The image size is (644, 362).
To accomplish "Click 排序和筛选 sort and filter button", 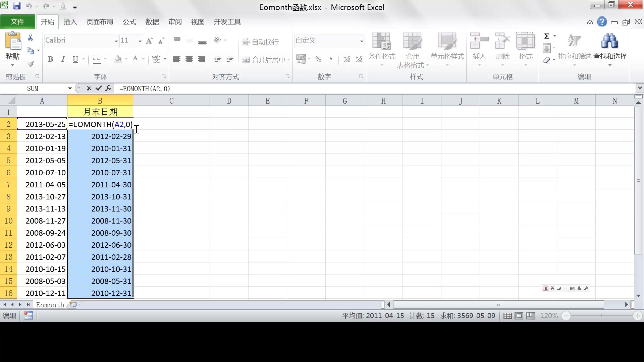I will pos(574,49).
